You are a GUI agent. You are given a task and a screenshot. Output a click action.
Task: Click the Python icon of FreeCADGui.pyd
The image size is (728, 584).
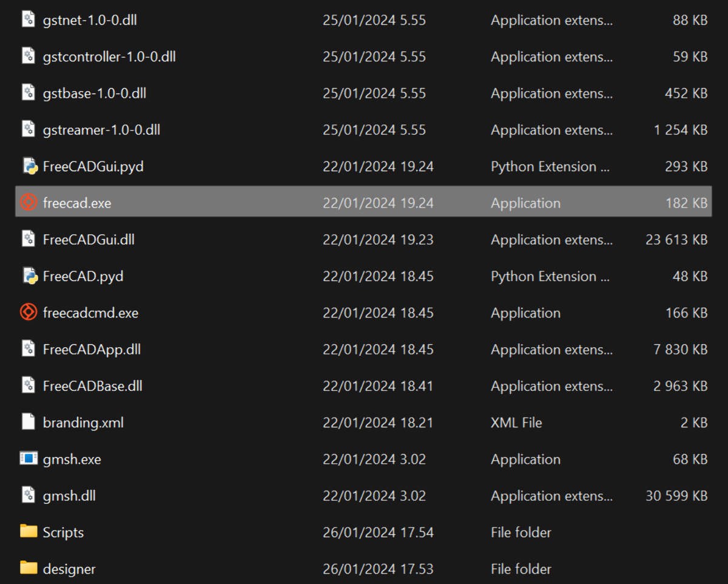(29, 166)
